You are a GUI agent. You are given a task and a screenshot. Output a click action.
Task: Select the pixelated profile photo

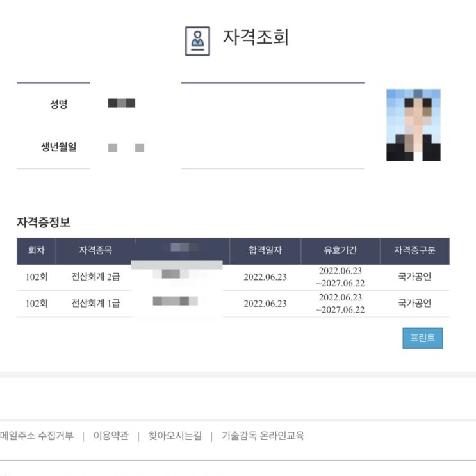tap(413, 125)
